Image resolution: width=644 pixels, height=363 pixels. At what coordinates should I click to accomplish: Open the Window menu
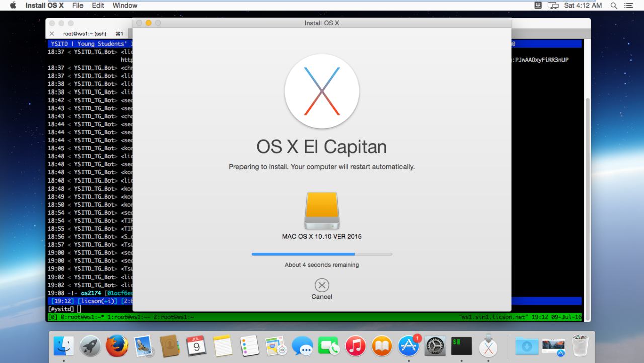[125, 5]
